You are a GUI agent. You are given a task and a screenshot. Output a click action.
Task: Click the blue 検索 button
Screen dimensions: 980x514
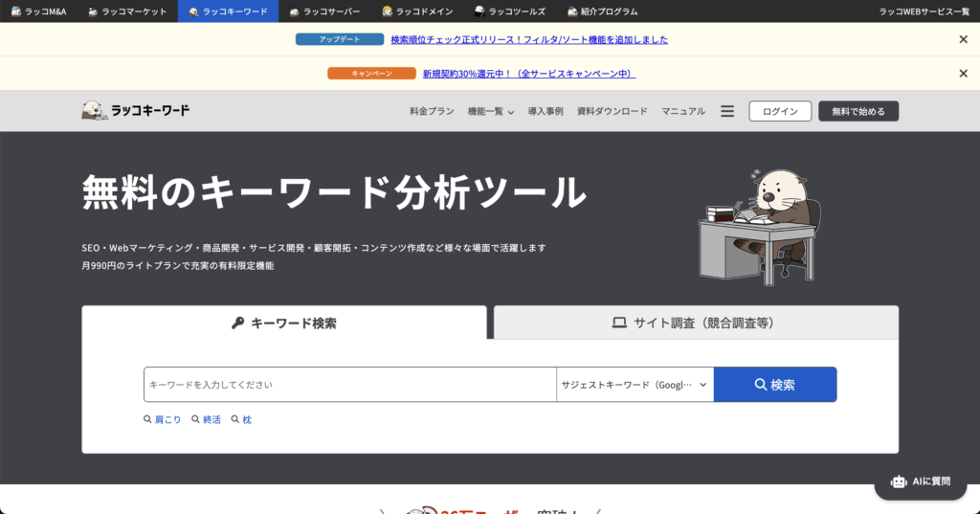click(x=775, y=385)
